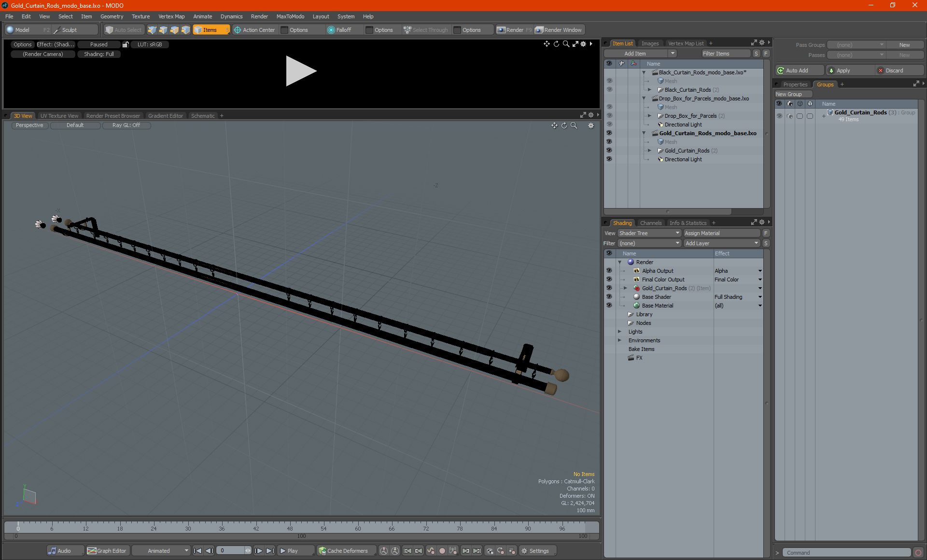Toggle visibility of Final Color Output
Screen dimensions: 927x560
609,280
